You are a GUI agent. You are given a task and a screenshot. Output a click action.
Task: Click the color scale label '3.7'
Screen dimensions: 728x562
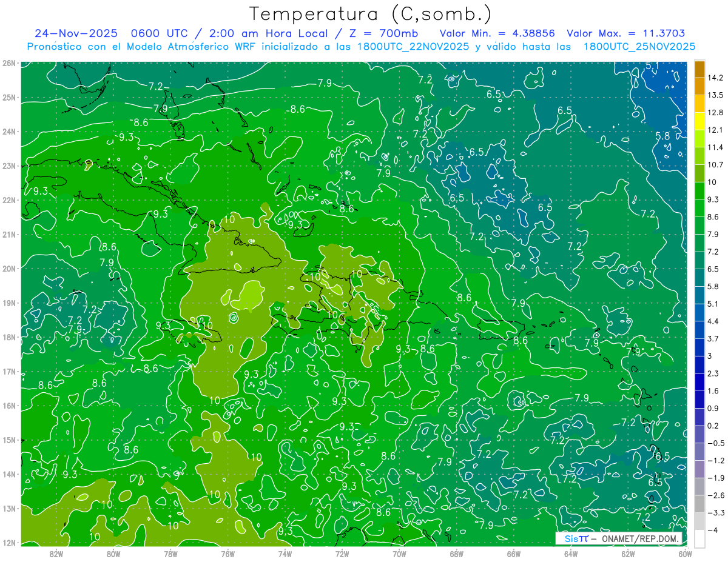pos(713,338)
